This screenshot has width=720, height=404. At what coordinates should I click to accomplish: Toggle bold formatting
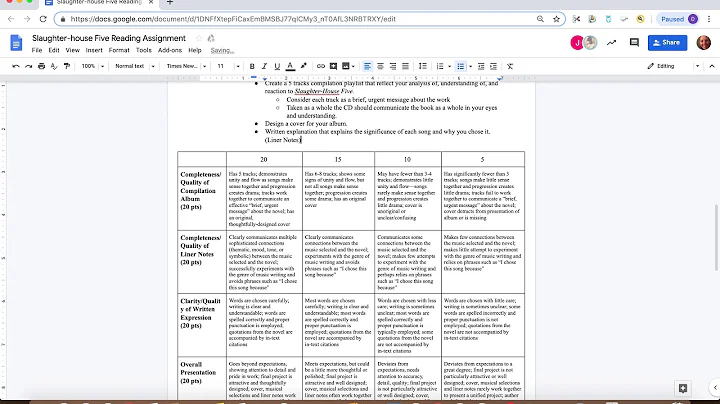click(x=252, y=66)
